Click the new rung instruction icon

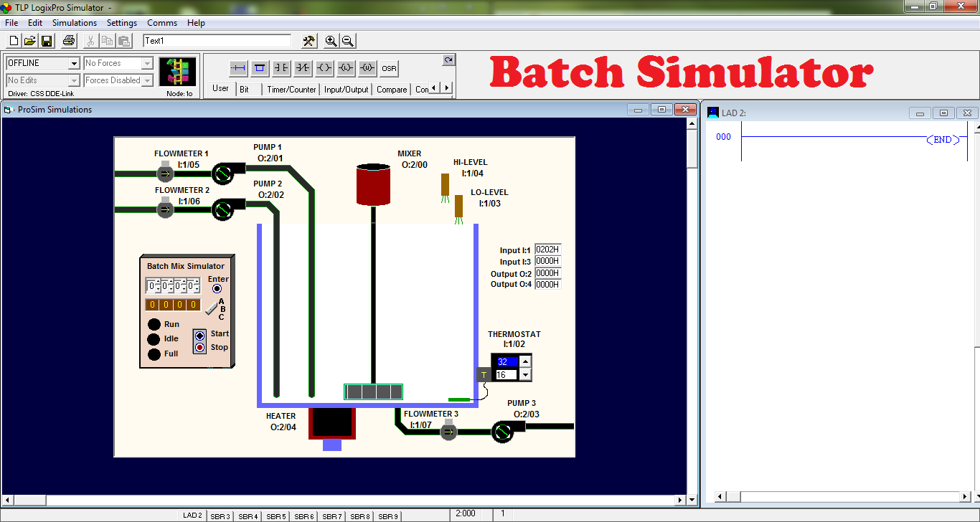click(x=237, y=67)
